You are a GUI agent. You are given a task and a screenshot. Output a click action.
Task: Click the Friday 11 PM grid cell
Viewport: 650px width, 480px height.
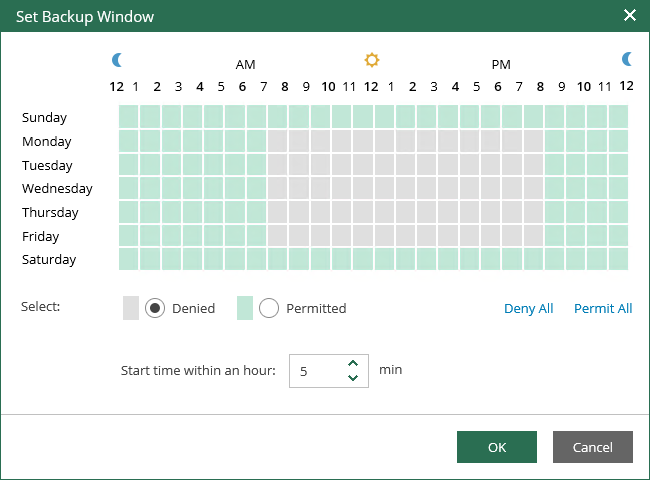tap(618, 235)
